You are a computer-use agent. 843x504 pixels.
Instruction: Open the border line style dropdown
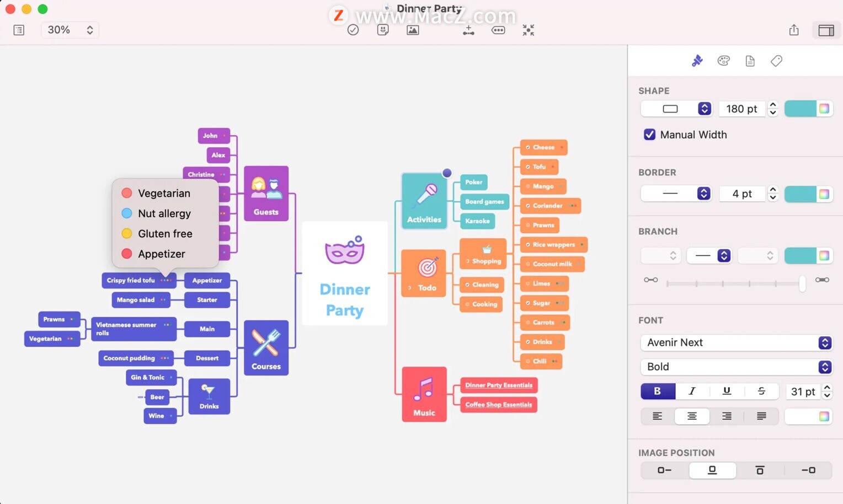click(x=676, y=194)
